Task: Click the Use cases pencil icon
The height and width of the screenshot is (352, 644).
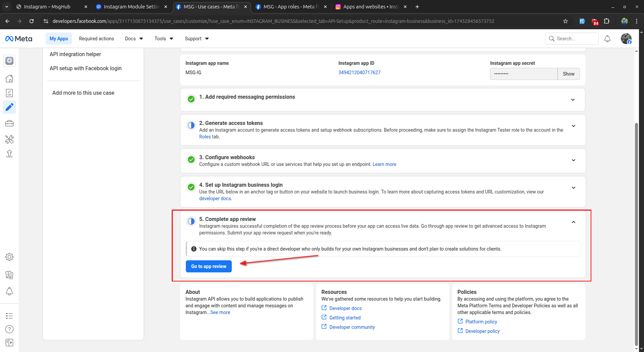Action: tap(9, 107)
